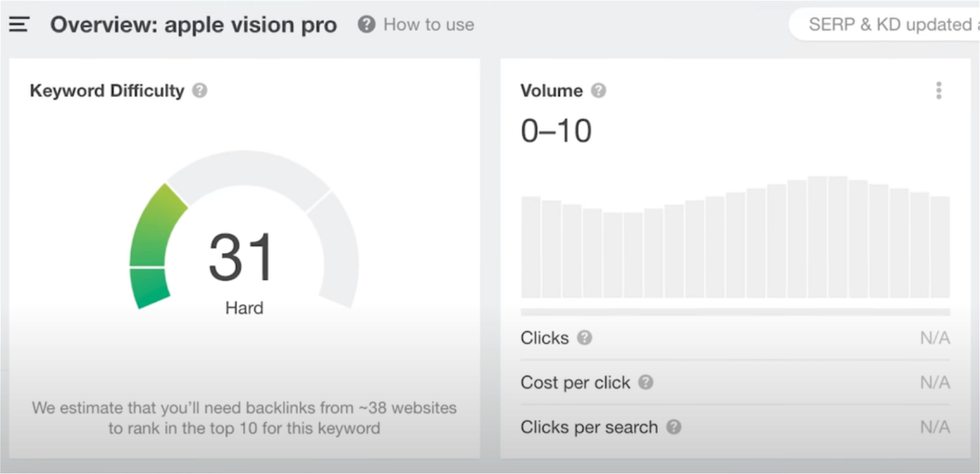This screenshot has width=980, height=474.
Task: Show help tooltip for Volume
Action: click(598, 91)
